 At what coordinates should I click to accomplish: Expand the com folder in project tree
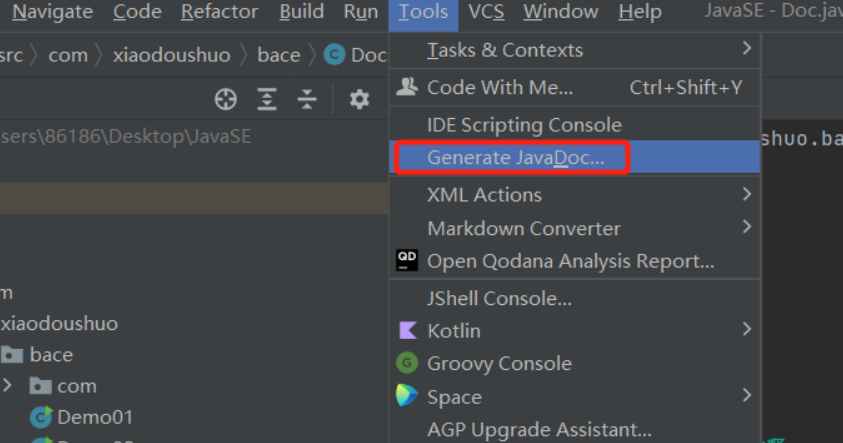pos(8,385)
